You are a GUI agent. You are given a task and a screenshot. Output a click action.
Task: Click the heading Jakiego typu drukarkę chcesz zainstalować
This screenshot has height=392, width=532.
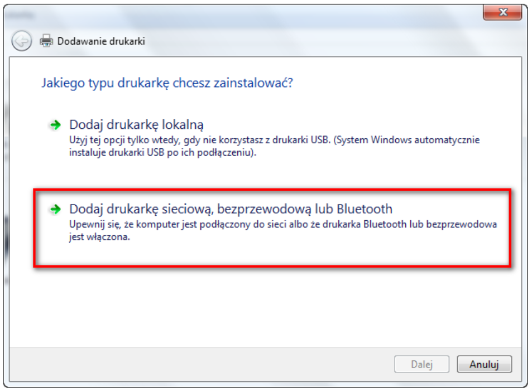coord(167,83)
